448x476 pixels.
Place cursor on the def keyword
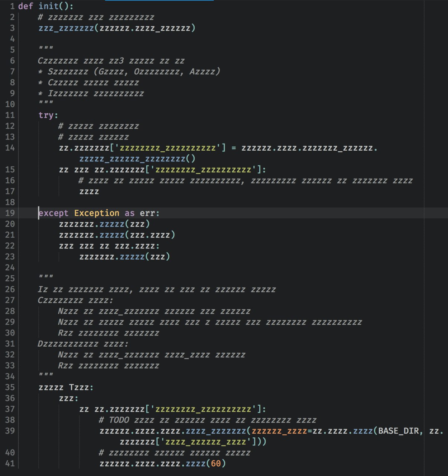click(x=25, y=6)
